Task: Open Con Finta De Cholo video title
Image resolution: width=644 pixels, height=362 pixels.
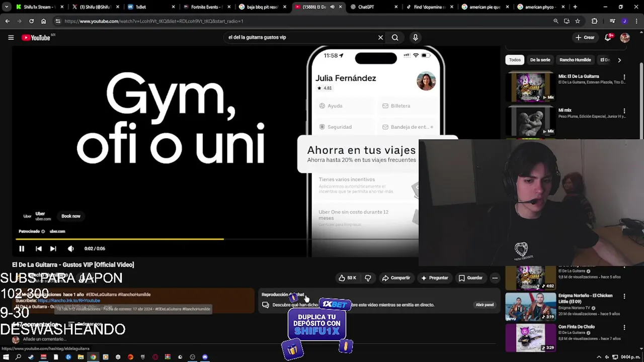Action: (576, 327)
